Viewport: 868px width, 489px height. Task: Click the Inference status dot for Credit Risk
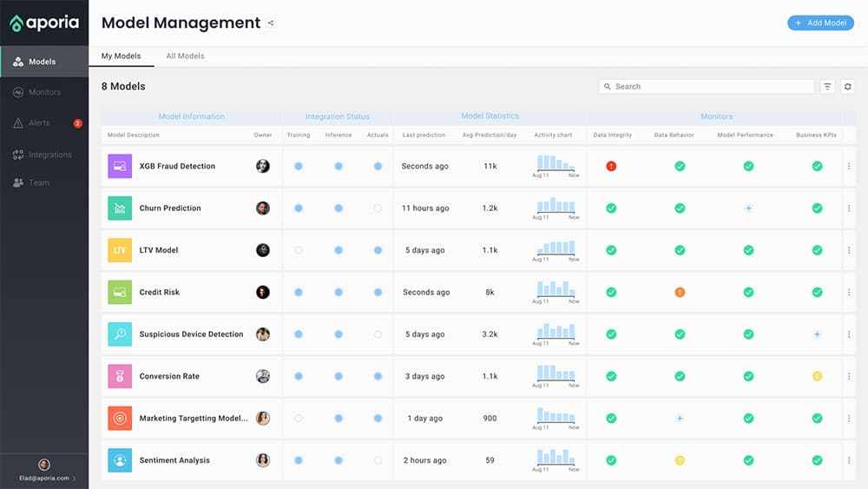(x=339, y=293)
